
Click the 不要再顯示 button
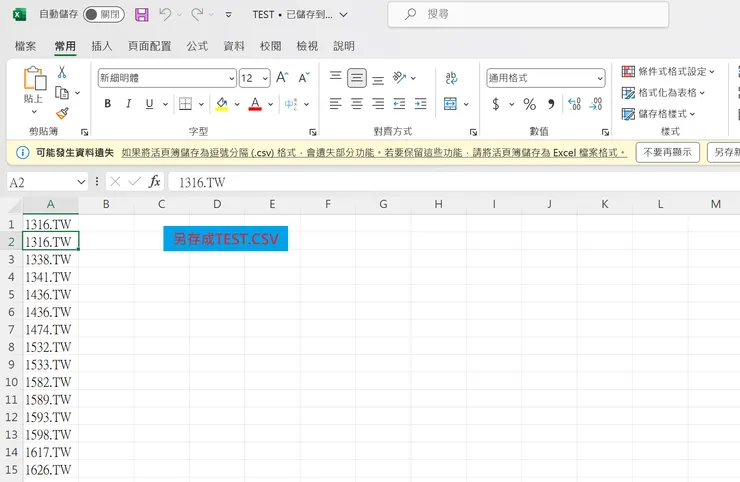[x=667, y=152]
